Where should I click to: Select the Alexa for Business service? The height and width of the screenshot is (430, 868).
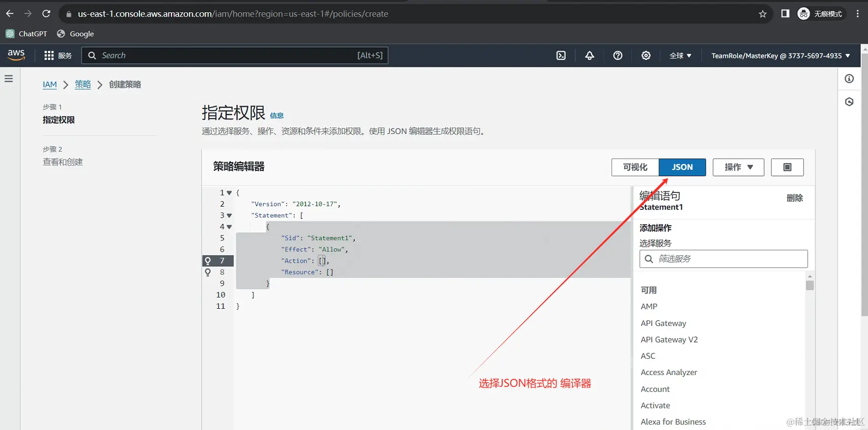tap(673, 422)
